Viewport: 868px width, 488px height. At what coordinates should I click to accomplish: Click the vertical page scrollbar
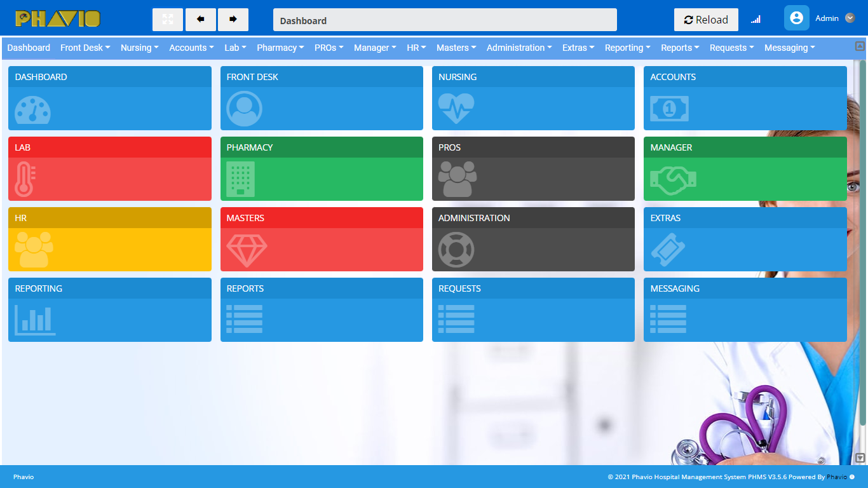click(x=863, y=241)
